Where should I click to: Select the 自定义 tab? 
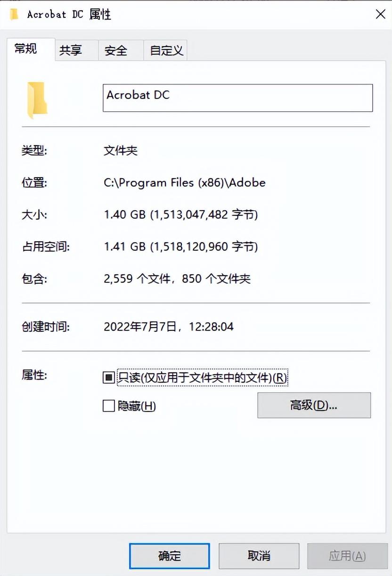166,50
